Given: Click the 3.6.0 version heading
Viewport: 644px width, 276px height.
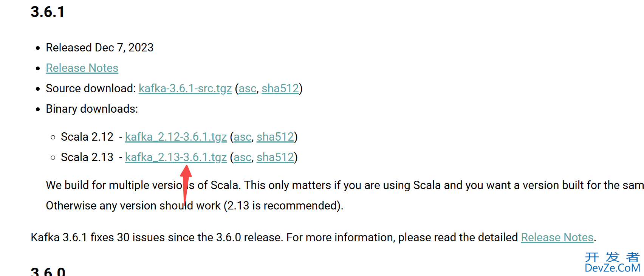Looking at the screenshot, I should [x=48, y=271].
